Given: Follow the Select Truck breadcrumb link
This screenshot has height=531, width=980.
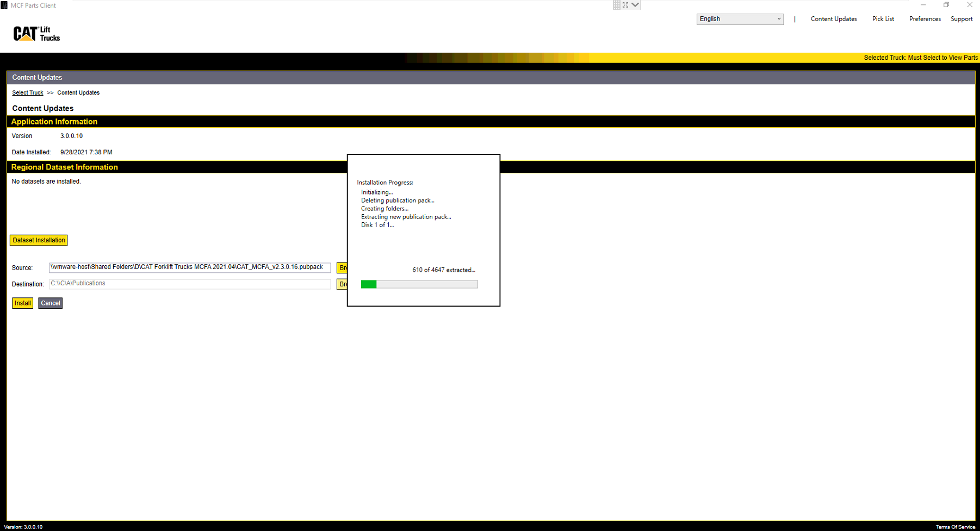Looking at the screenshot, I should coord(28,93).
